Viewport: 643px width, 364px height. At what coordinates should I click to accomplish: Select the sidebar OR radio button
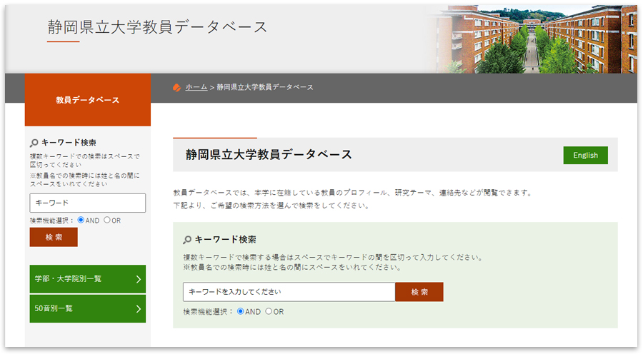tap(107, 221)
